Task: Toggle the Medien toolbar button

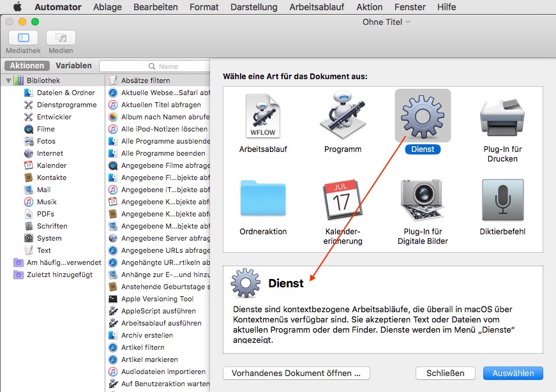Action: tap(61, 38)
